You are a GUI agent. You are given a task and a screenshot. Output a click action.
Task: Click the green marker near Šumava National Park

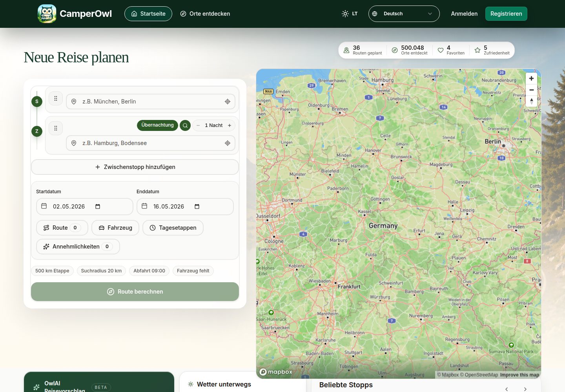pyautogui.click(x=511, y=345)
